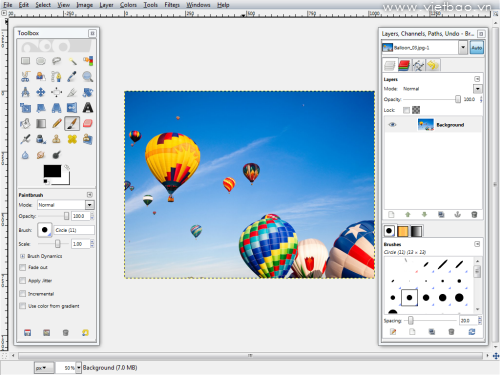
Task: Select the Free Select lasso tool
Action: 56,61
